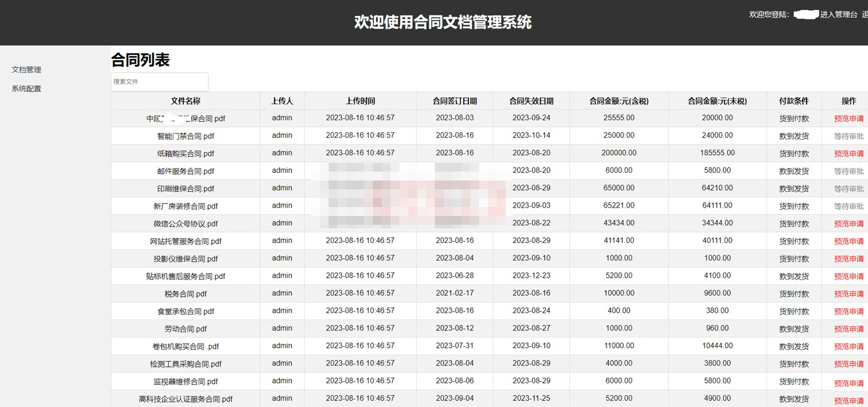Click 预览申请 for 微信公众号协议.pdf

tap(849, 224)
